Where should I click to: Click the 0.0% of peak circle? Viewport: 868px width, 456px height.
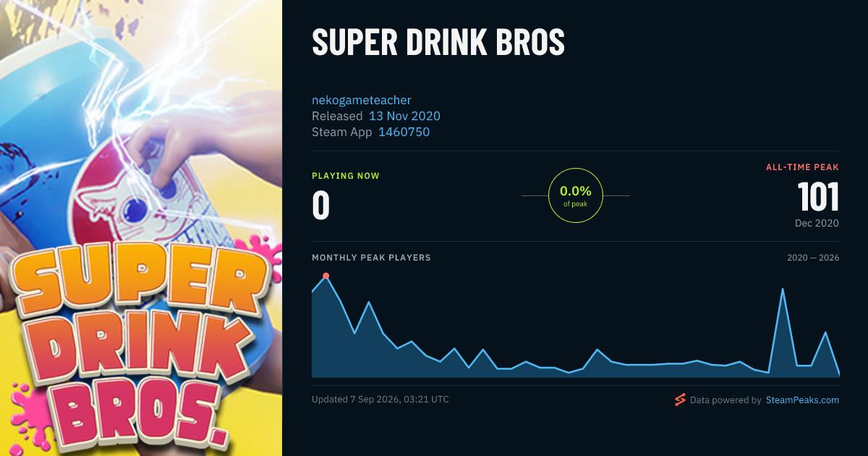[x=576, y=195]
